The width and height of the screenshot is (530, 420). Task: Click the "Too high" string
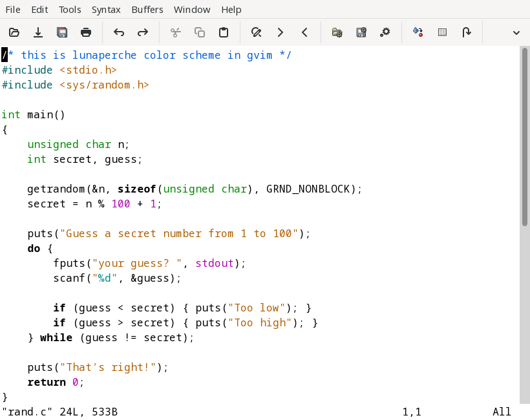(260, 322)
